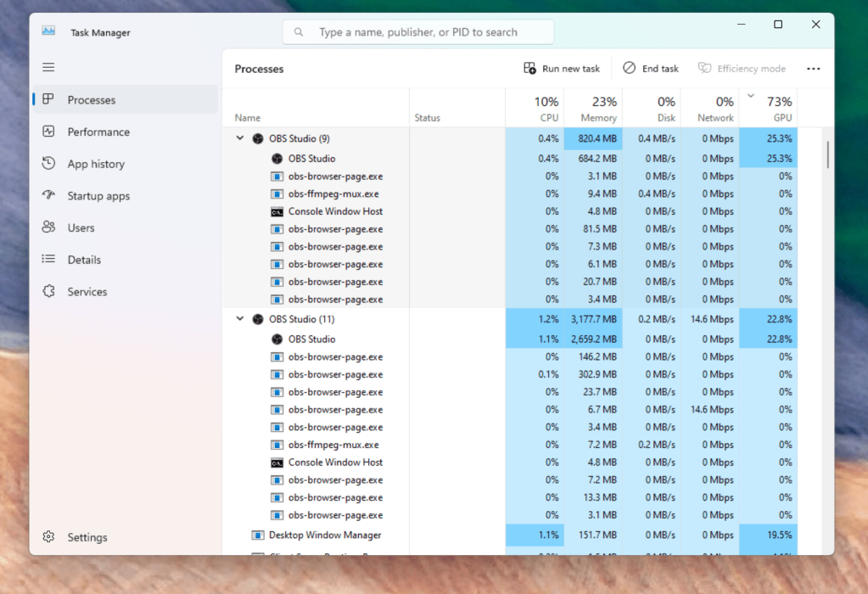Click OBS Studio icon with 2,659.2 MB memory

277,339
